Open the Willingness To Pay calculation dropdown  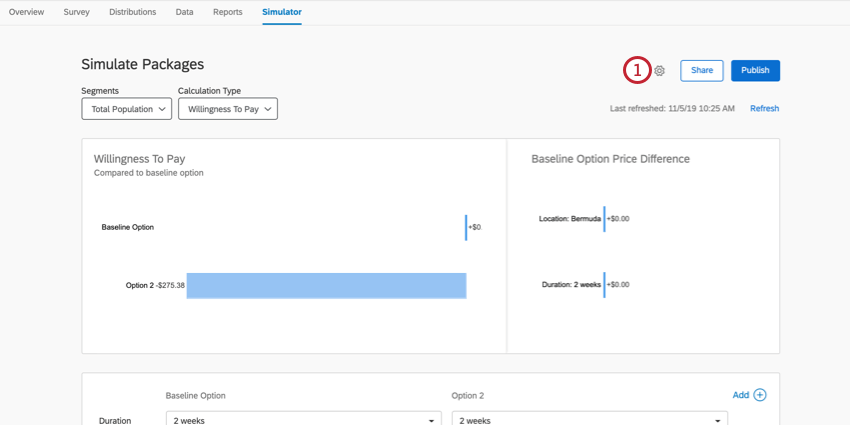click(x=228, y=109)
